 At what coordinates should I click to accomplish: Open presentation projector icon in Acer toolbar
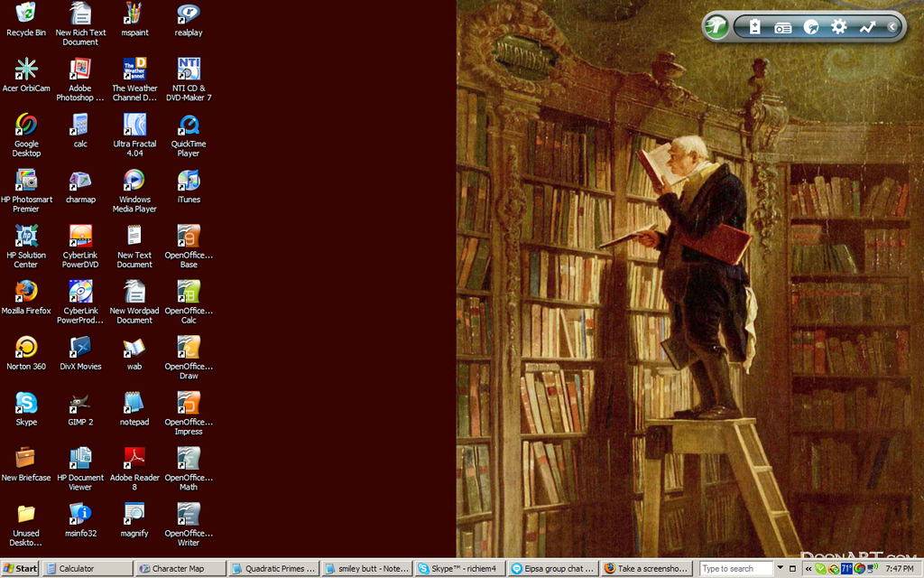[782, 27]
